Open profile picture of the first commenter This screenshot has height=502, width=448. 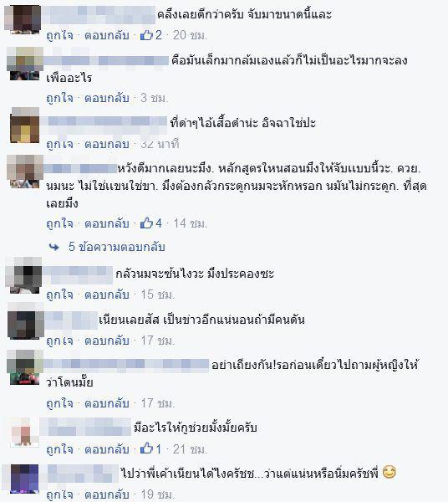pos(23,19)
